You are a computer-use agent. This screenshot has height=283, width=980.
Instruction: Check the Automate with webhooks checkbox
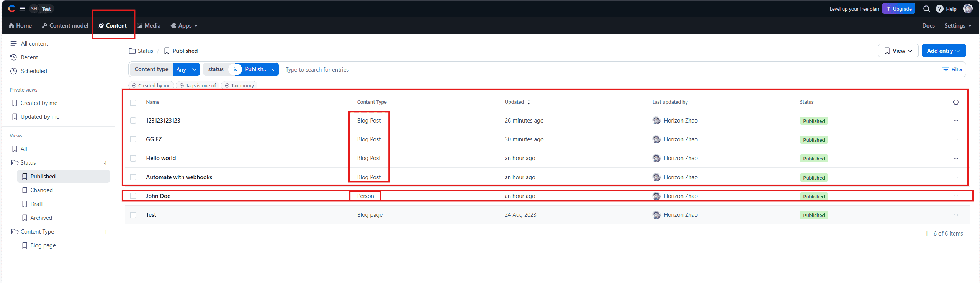(x=133, y=177)
